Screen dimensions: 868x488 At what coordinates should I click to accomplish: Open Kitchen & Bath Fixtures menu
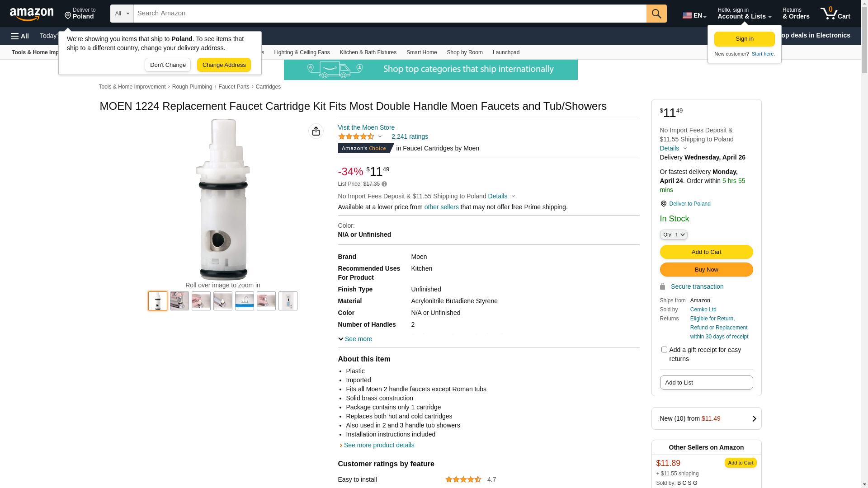tap(368, 52)
